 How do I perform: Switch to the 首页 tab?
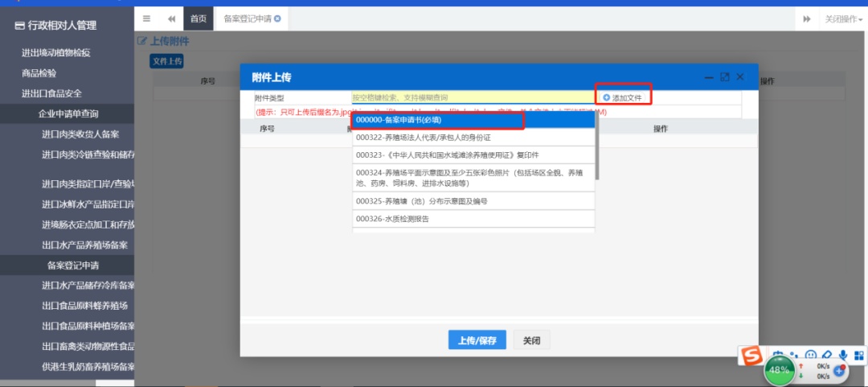point(198,19)
